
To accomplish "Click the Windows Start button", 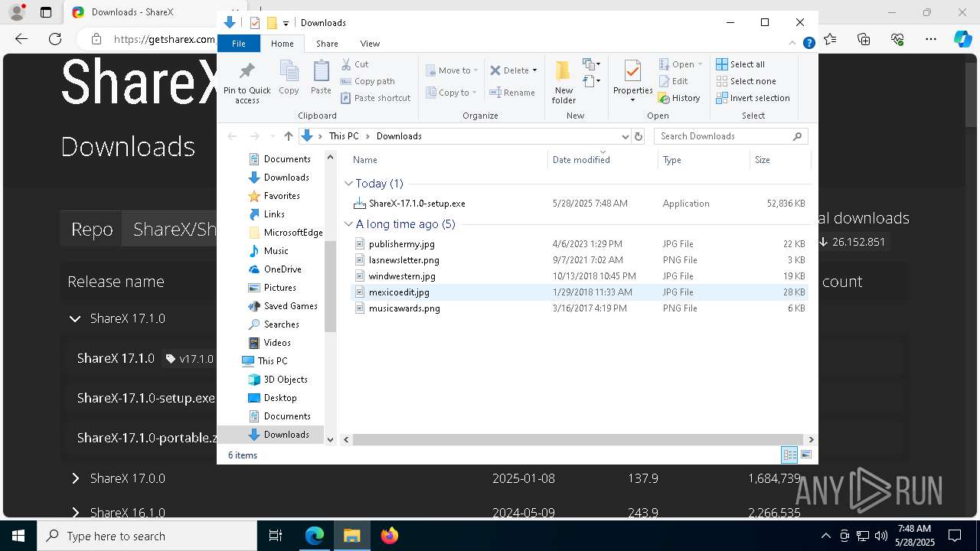I will [x=18, y=536].
